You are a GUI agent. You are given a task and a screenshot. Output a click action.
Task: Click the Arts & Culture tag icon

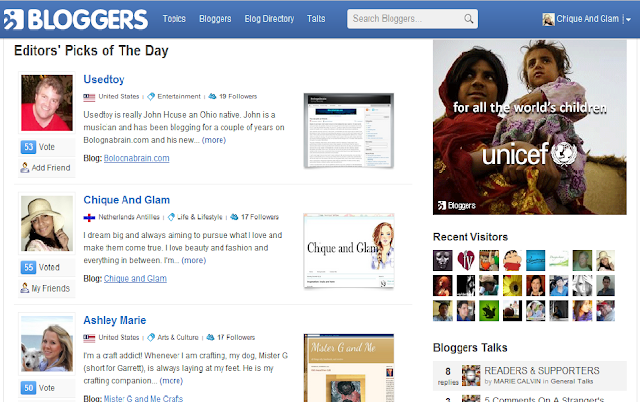(x=151, y=337)
